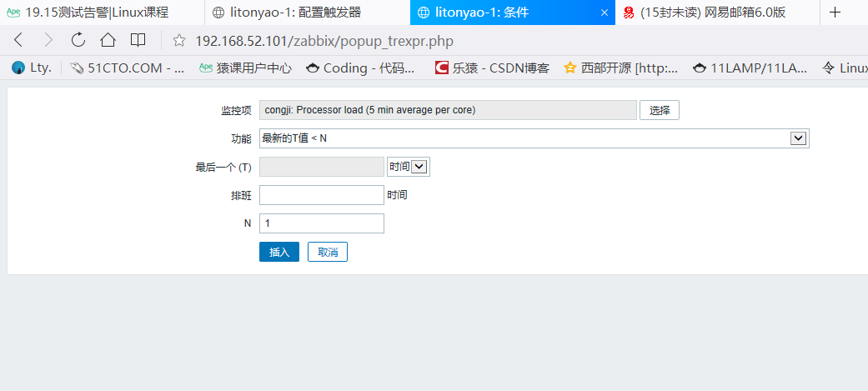Open the 11LAMP/11LA bookmark

tap(750, 68)
